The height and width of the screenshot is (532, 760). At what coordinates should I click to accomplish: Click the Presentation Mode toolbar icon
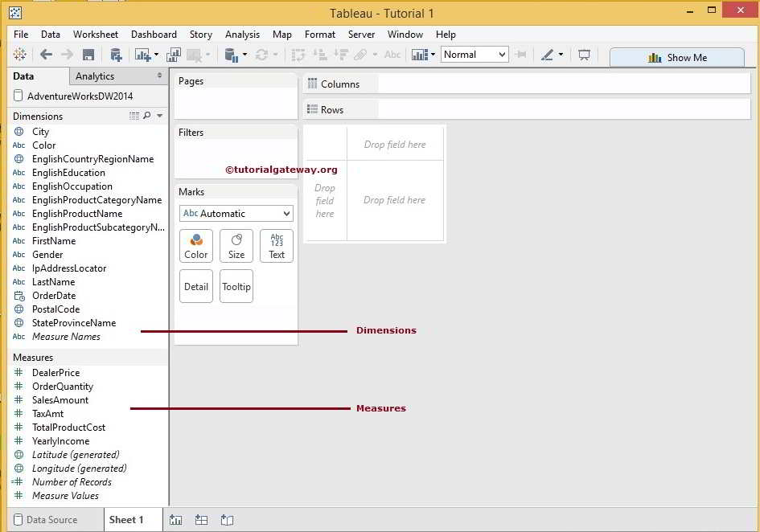coord(584,55)
